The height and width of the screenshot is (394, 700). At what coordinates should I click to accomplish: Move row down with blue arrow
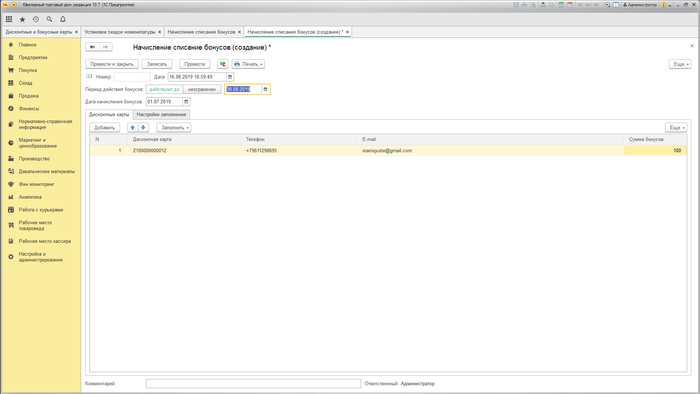(x=143, y=128)
